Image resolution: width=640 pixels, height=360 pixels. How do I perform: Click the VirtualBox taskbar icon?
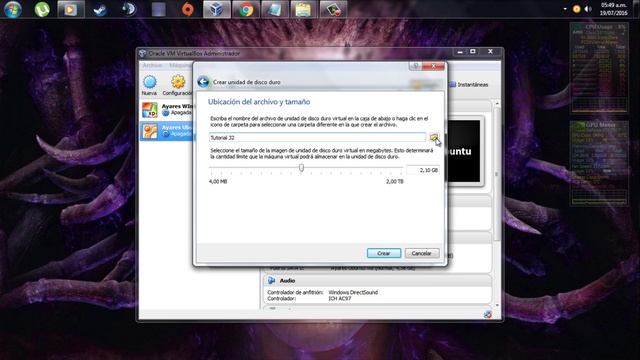(216, 9)
